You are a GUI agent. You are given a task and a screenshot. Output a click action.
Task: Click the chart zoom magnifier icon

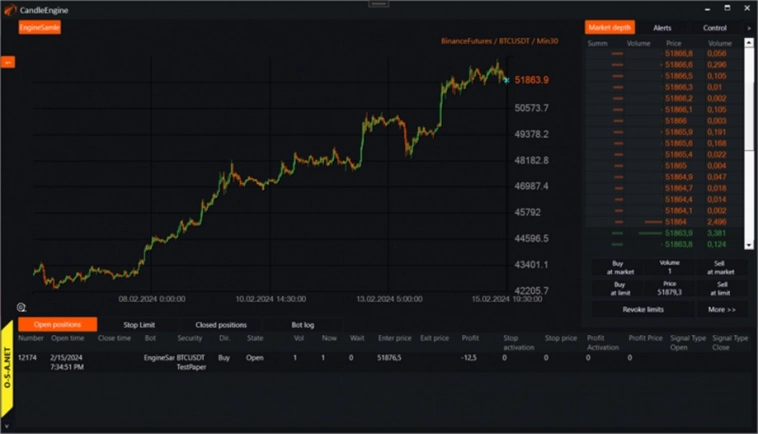click(21, 307)
